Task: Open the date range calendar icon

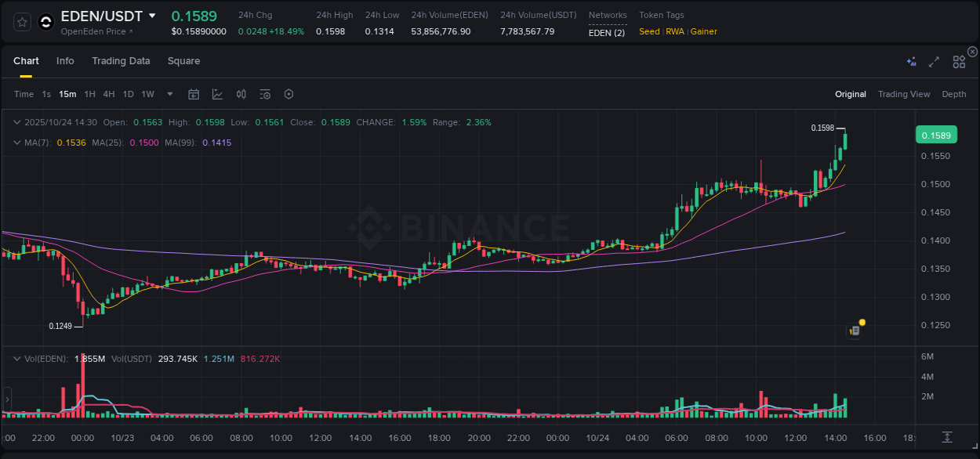Action: (194, 94)
